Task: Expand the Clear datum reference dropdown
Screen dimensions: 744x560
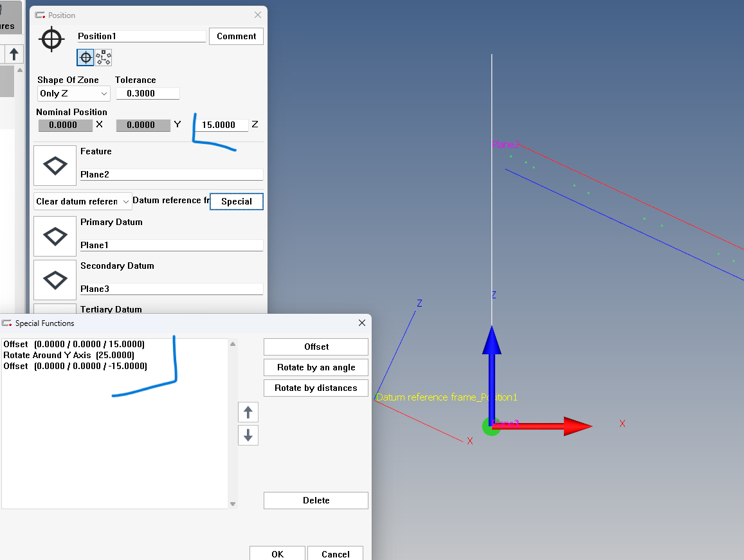Action: point(82,201)
